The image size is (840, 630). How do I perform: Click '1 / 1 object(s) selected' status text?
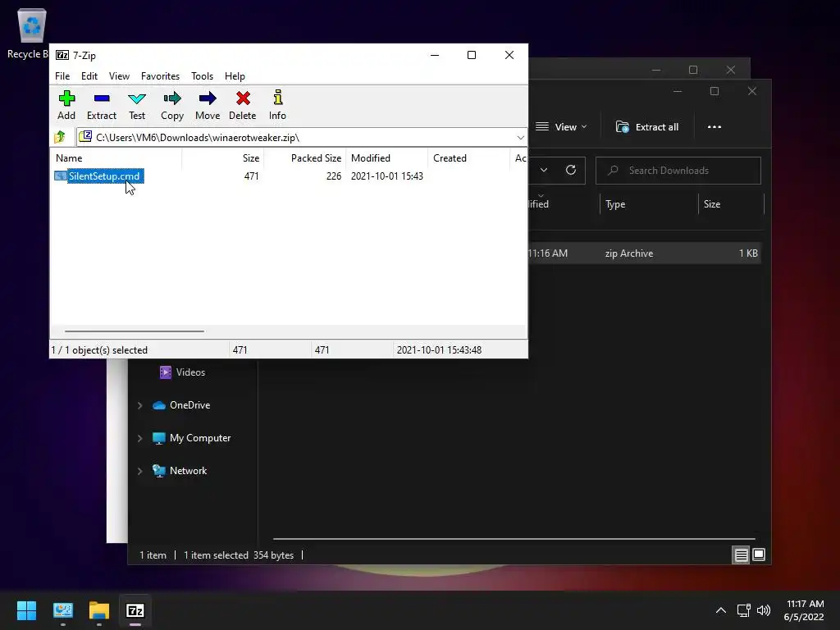99,349
